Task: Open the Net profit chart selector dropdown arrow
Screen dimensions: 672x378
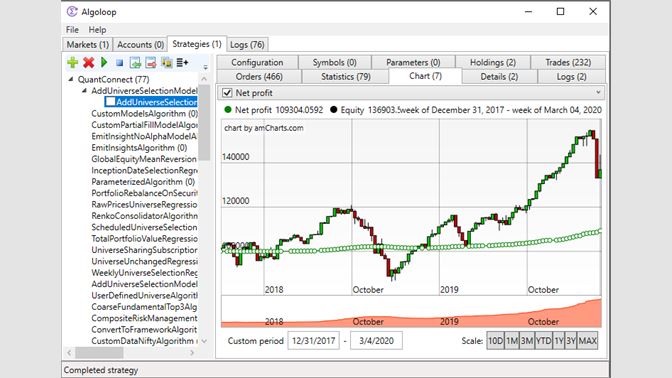Action: 598,92
